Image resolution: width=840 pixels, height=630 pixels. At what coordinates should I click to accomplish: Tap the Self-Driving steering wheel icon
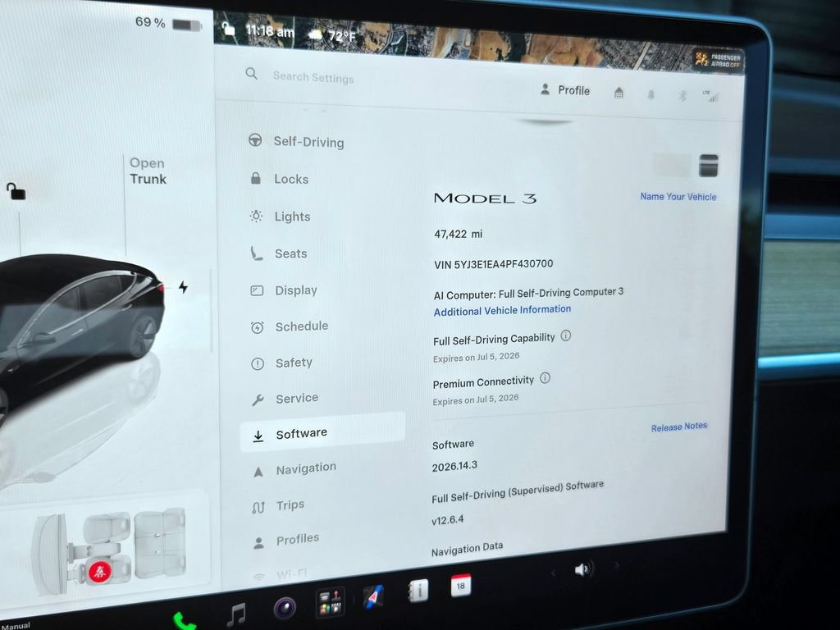255,139
